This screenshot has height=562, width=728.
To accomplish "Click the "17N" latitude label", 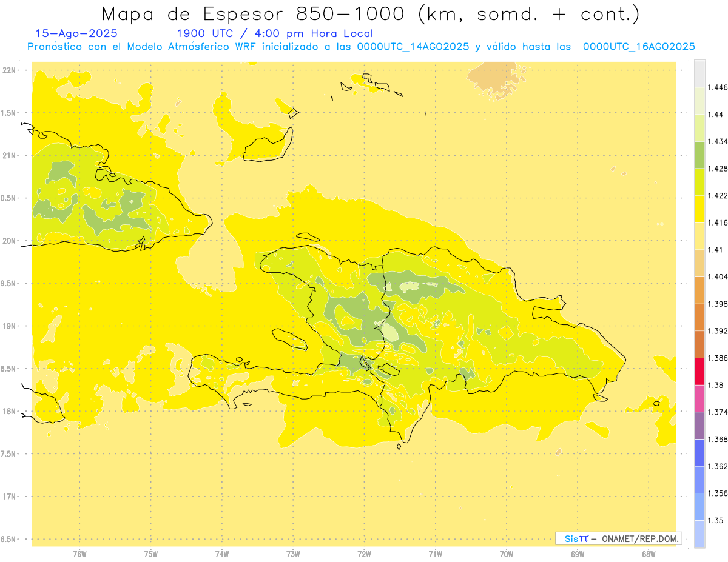I will coord(10,497).
